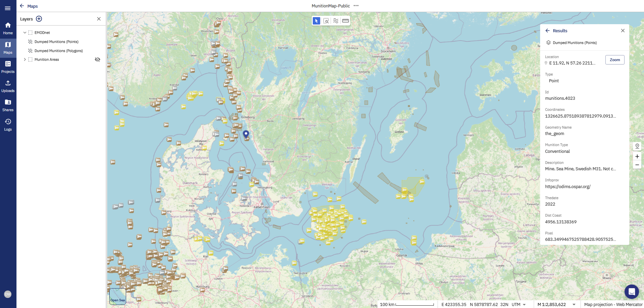Select Dumped Munitions (Points) layer

tap(56, 42)
